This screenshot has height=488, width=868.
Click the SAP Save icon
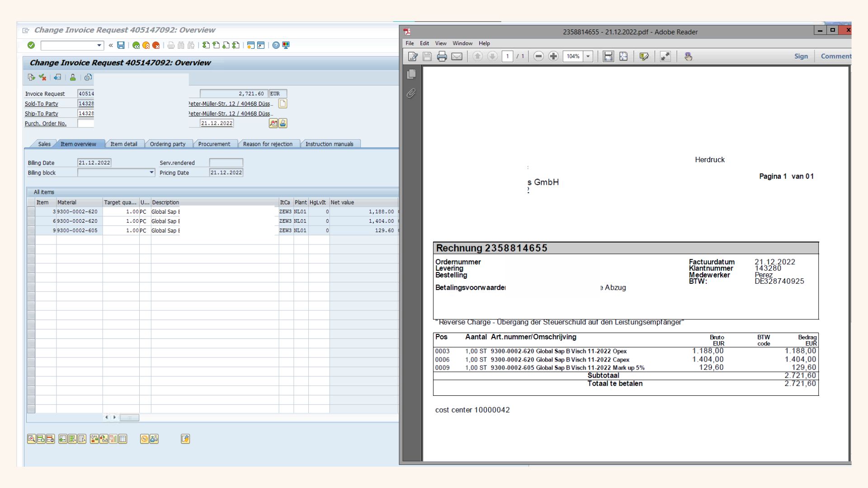(121, 45)
